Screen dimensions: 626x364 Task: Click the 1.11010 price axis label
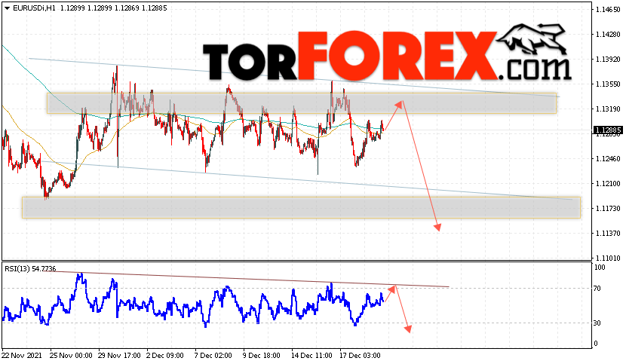click(x=608, y=258)
